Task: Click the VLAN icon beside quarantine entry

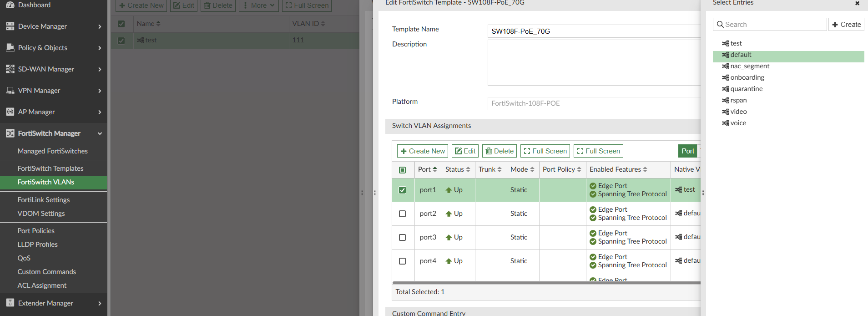Action: pyautogui.click(x=725, y=89)
